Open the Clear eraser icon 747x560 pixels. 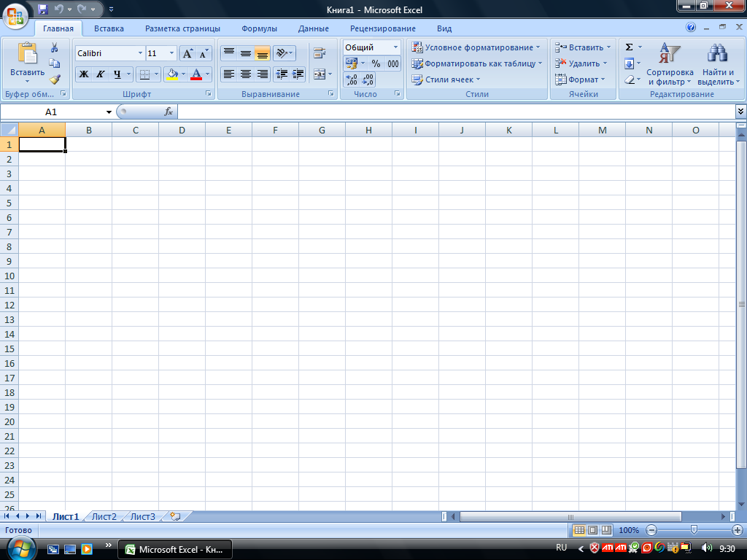(630, 79)
